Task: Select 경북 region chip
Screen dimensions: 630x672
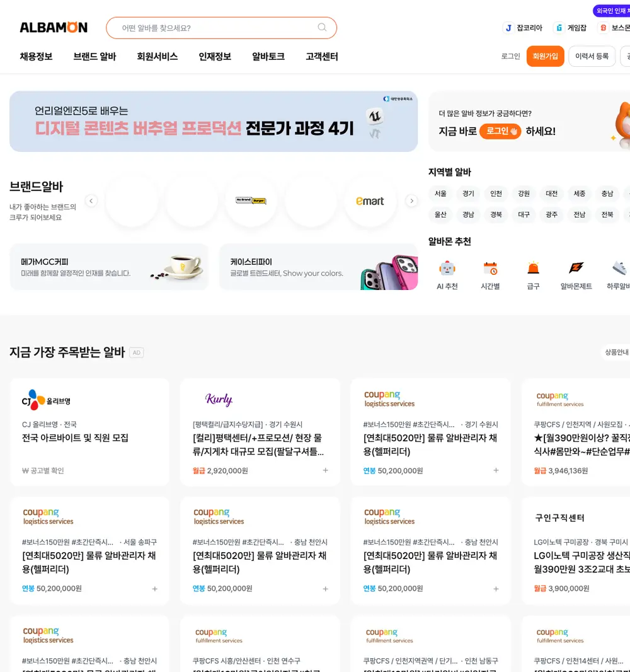Action: tap(496, 215)
